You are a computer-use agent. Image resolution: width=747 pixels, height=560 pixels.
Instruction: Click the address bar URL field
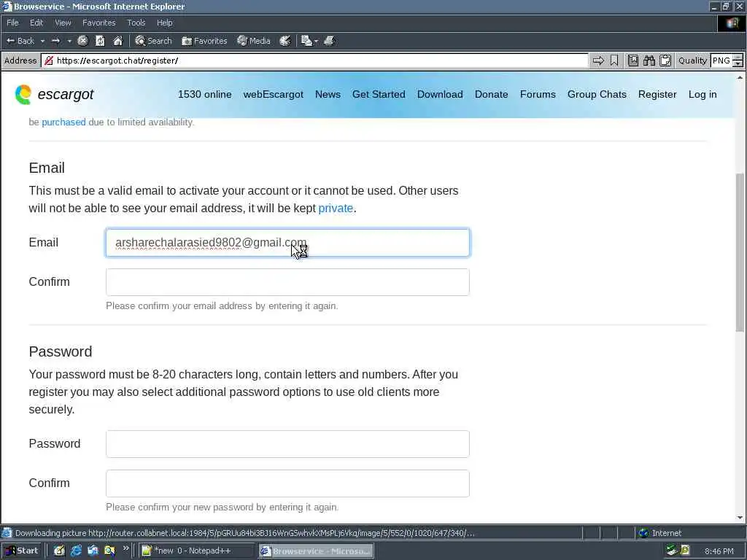pyautogui.click(x=314, y=61)
